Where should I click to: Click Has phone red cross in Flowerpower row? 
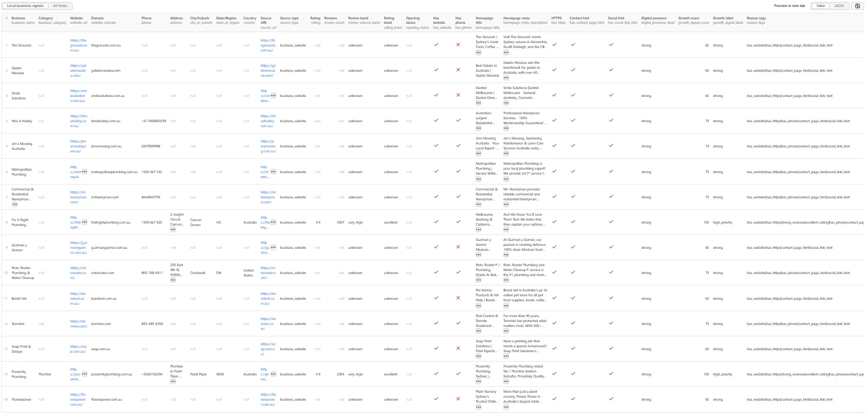(458, 399)
